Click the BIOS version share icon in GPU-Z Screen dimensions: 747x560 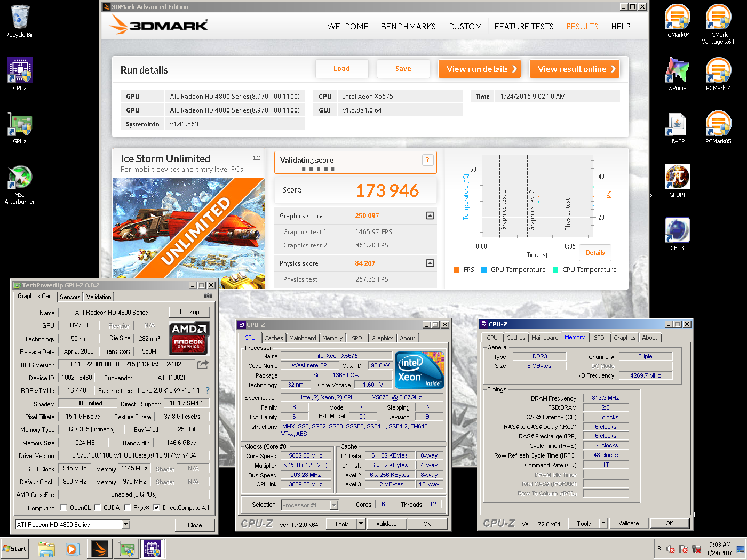203,364
